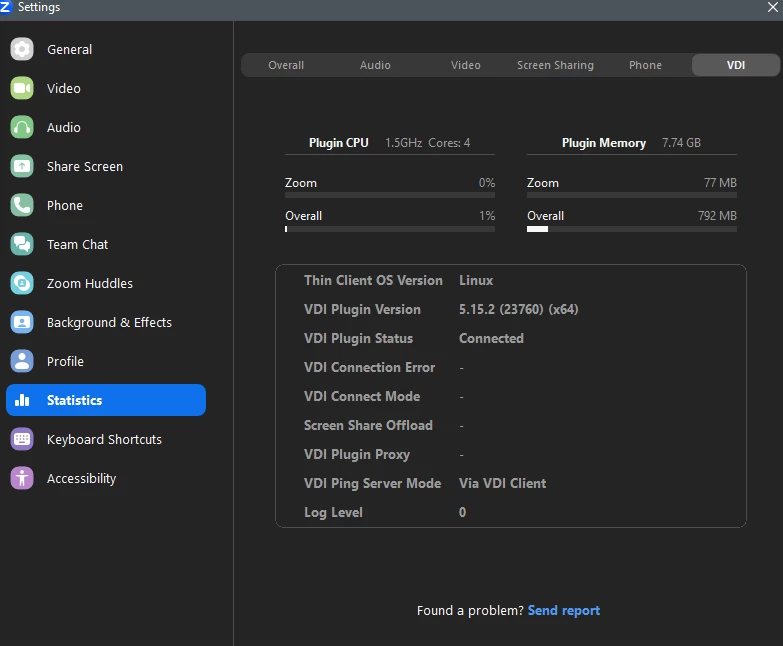Click the Zoom Huddles icon
The image size is (783, 646).
pyautogui.click(x=22, y=283)
